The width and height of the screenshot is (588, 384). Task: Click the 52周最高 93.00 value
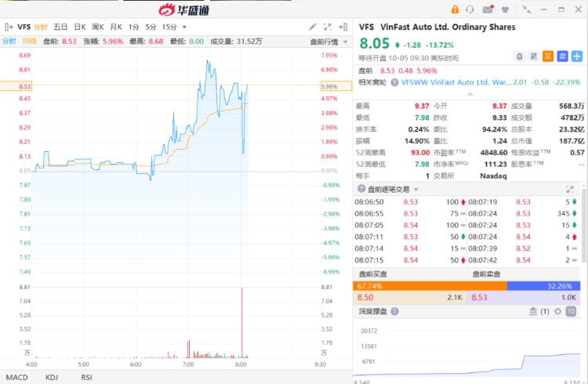click(x=420, y=153)
